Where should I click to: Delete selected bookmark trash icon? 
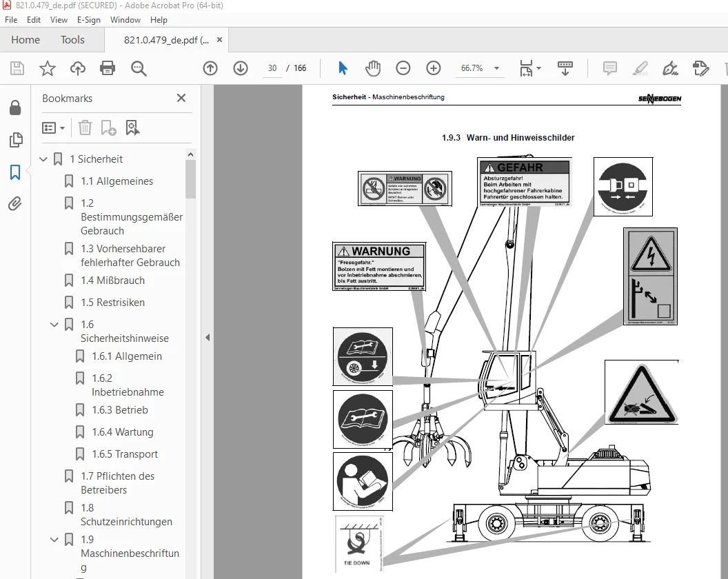[x=85, y=128]
